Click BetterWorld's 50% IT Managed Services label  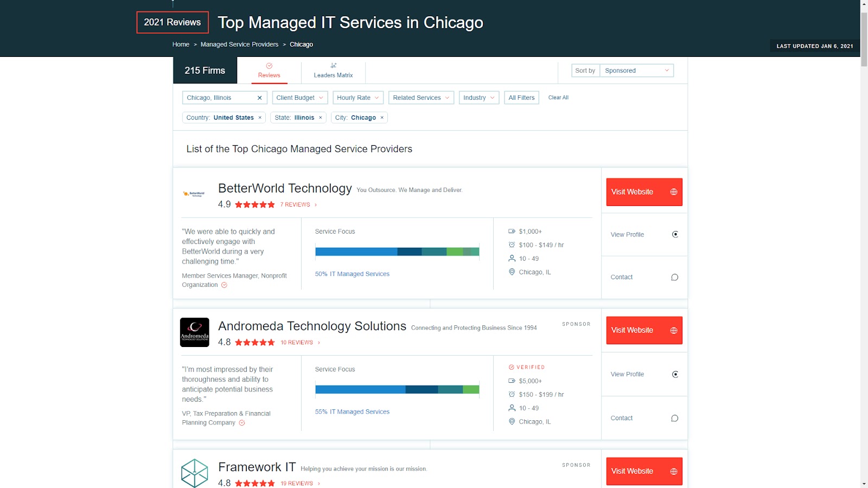click(352, 274)
